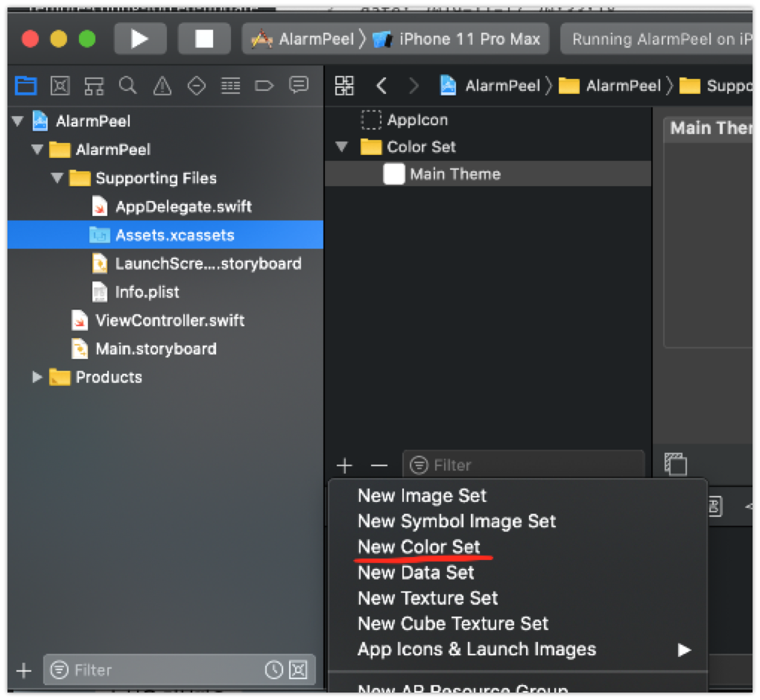Click AlarmPeel folder in jump bar
Image resolution: width=760 pixels, height=700 pixels.
tap(609, 86)
